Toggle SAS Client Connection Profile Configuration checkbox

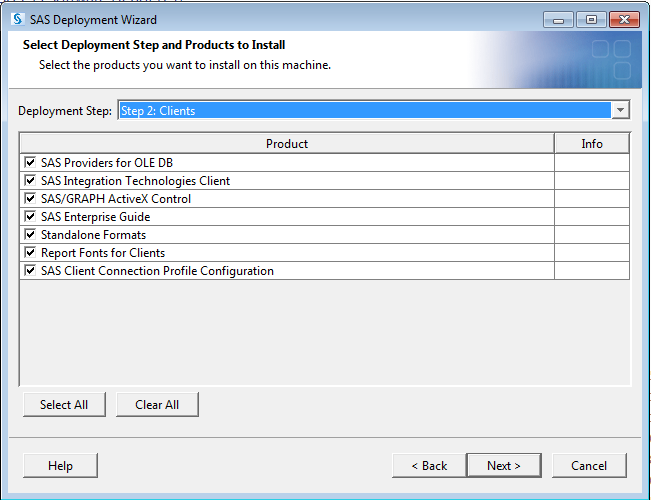[30, 271]
